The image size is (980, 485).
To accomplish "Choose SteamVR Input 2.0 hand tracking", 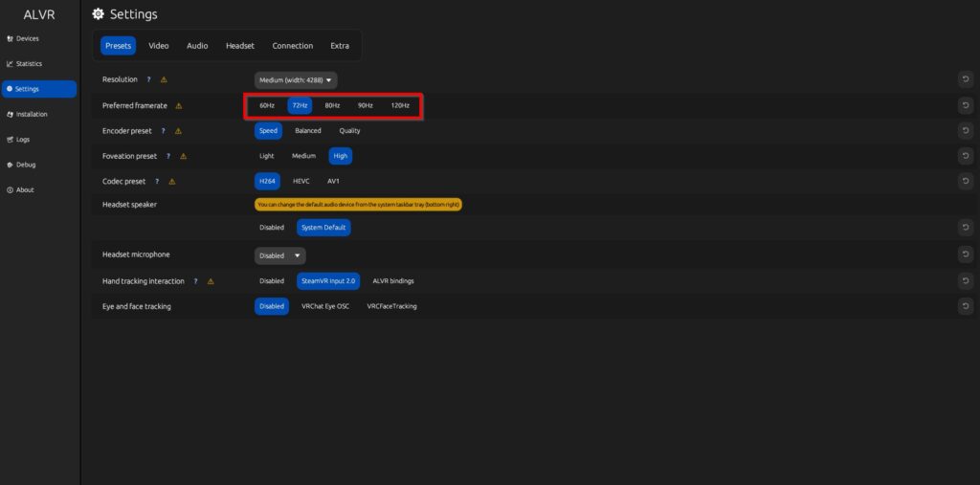I will tap(328, 281).
